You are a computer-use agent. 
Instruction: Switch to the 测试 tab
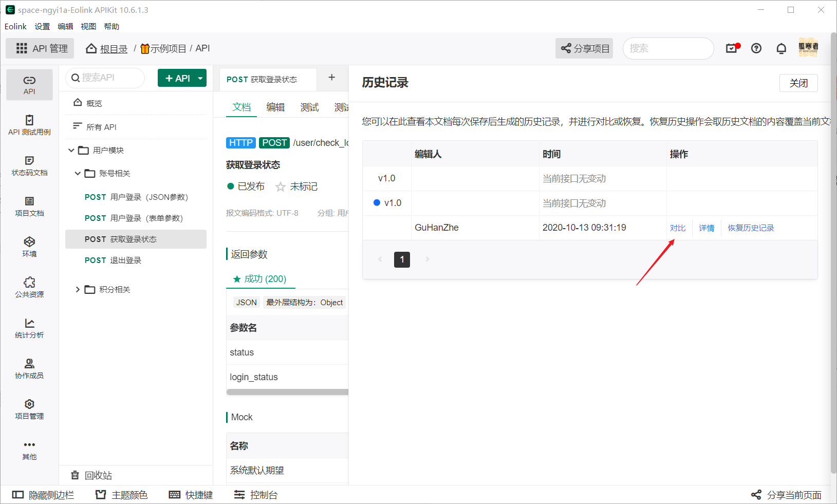pyautogui.click(x=309, y=107)
